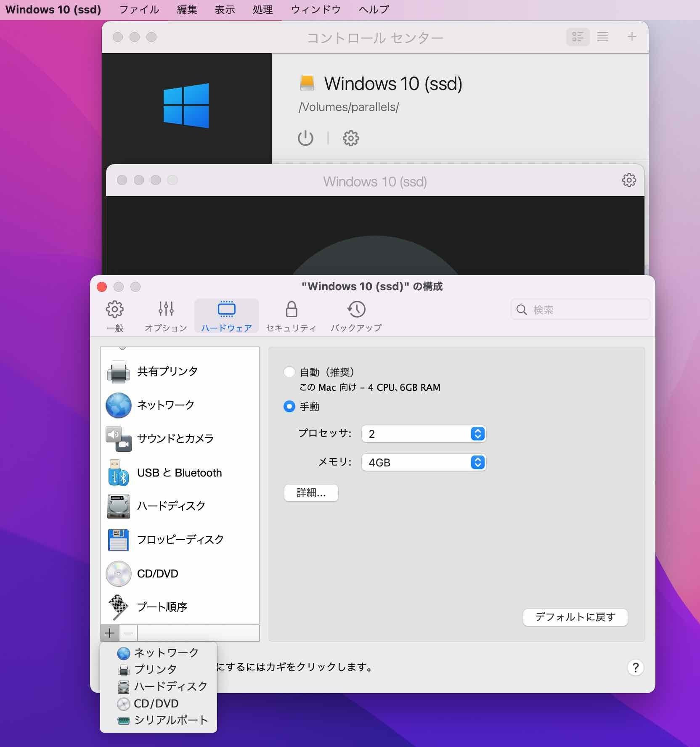The height and width of the screenshot is (747, 700).
Task: Click the gear icon in Control Center
Action: click(x=351, y=138)
